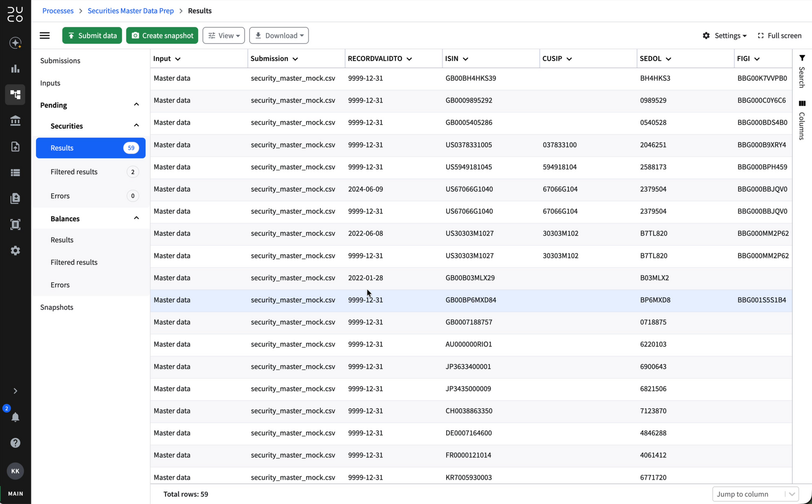
Task: Open the Download dropdown
Action: (x=279, y=36)
